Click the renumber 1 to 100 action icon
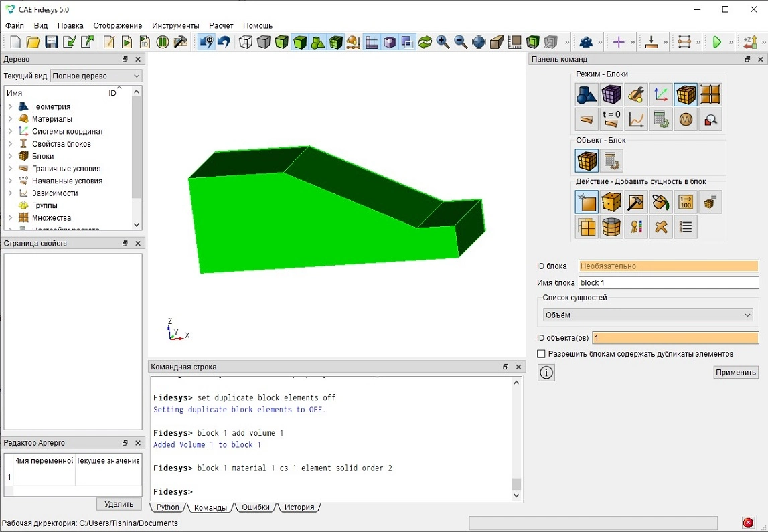The height and width of the screenshot is (532, 768). coord(686,202)
